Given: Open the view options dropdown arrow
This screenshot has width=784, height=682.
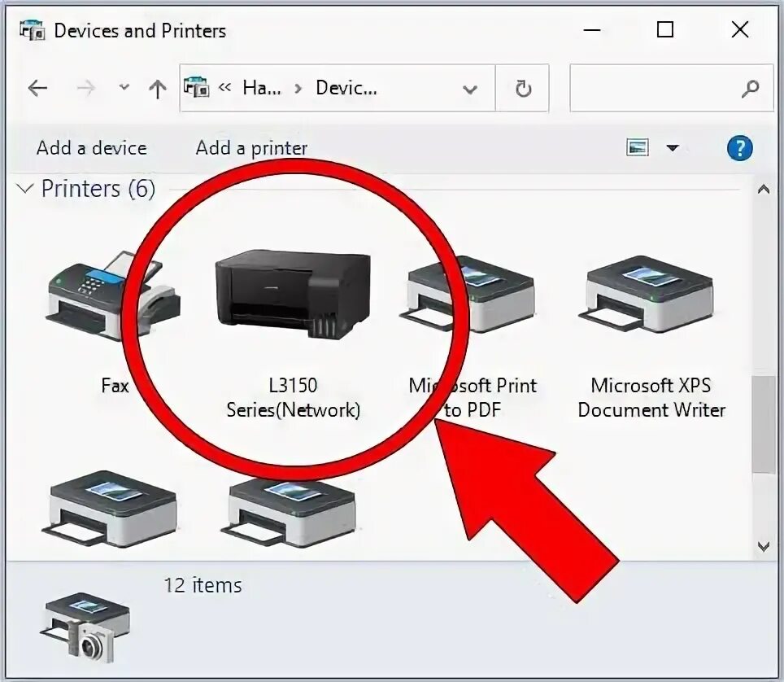Looking at the screenshot, I should [x=673, y=148].
